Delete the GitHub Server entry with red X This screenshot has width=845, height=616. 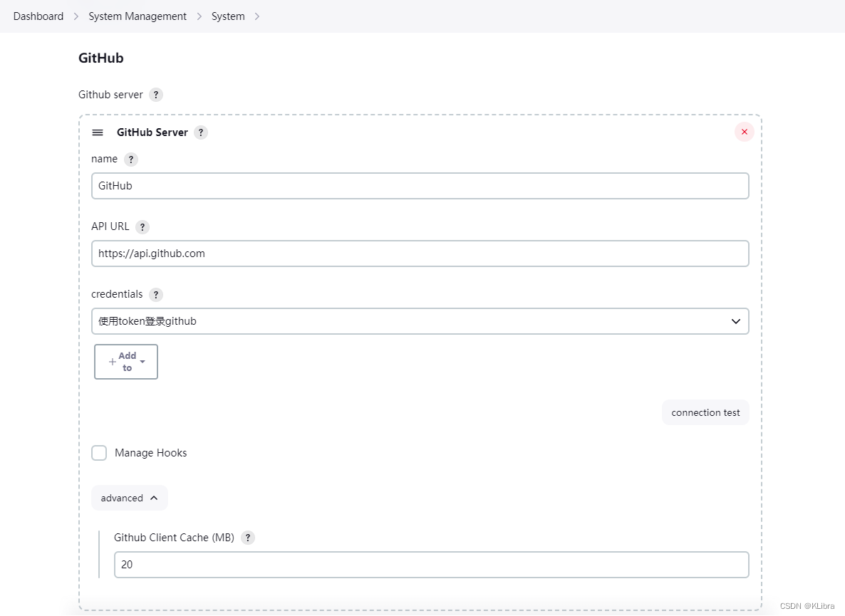745,132
